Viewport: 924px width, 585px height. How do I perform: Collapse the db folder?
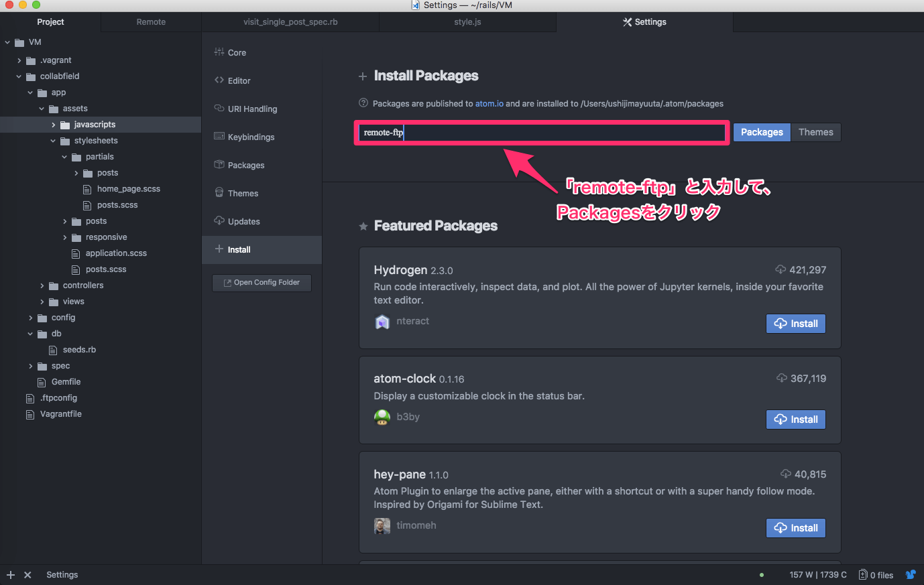coord(31,334)
